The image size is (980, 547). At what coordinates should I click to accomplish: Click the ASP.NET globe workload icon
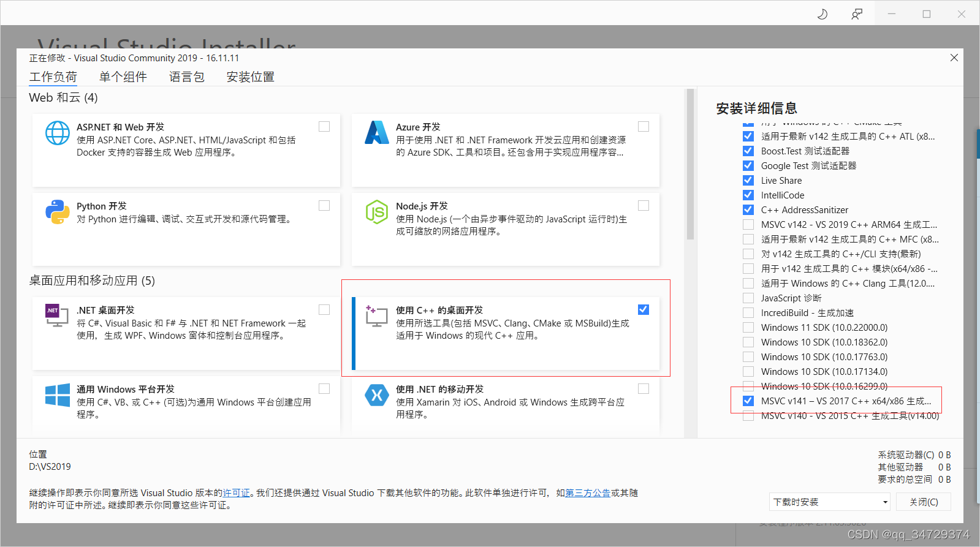[x=58, y=133]
